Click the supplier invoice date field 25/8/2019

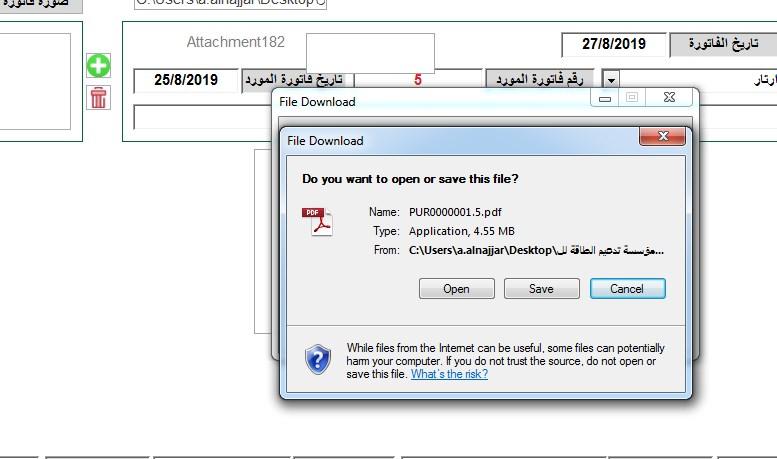coord(186,80)
